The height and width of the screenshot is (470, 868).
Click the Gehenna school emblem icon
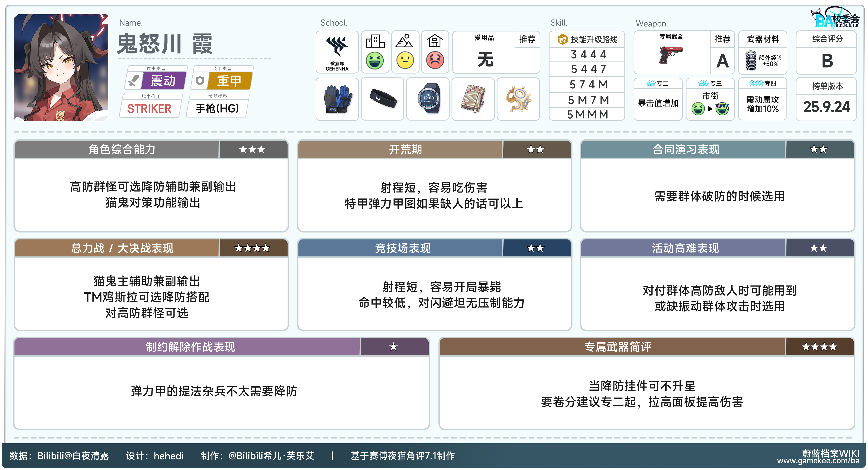tap(337, 47)
